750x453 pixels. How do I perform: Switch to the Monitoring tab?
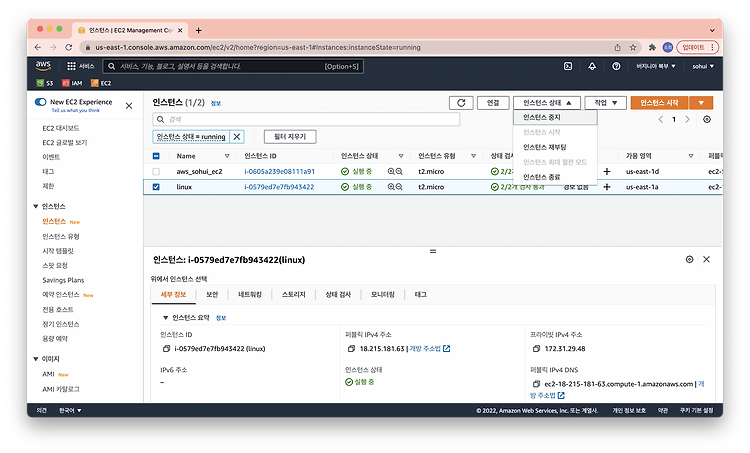383,295
